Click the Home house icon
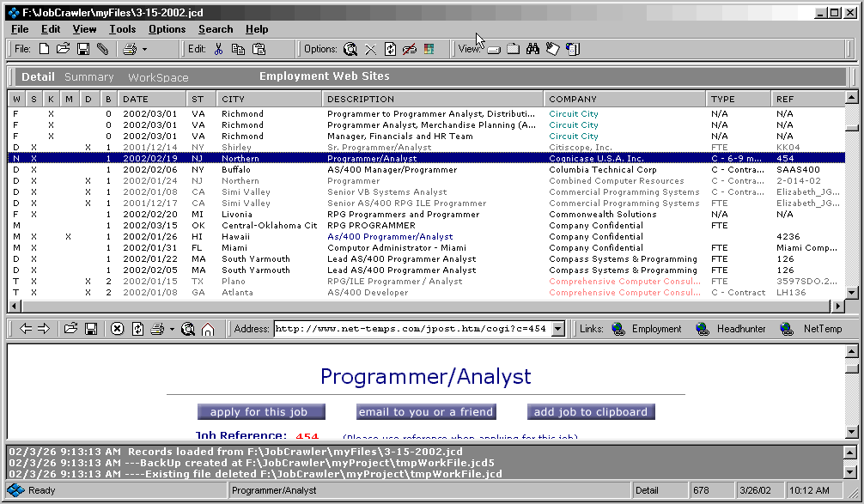The image size is (864, 504). point(208,329)
